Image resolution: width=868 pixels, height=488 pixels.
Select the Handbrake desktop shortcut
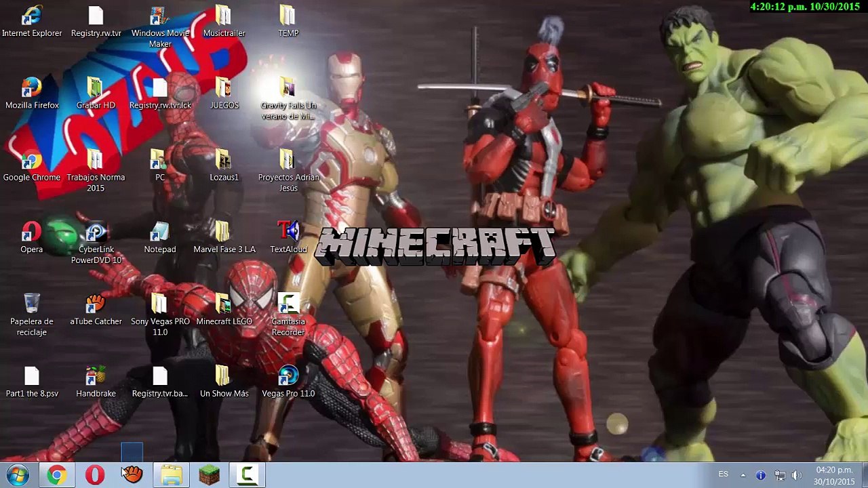[x=96, y=382]
